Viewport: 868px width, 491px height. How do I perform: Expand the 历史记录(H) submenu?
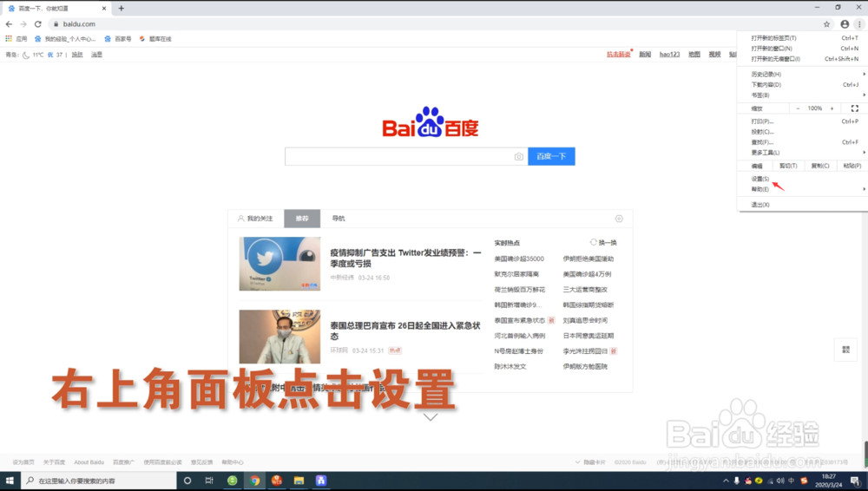(x=803, y=75)
